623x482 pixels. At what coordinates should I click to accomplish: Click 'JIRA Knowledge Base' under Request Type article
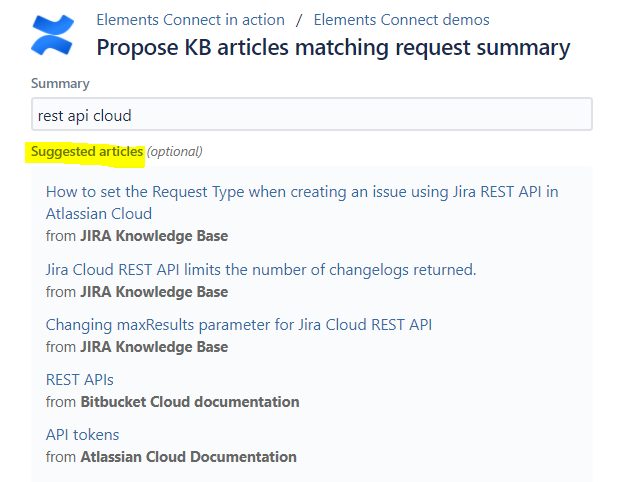coord(154,236)
